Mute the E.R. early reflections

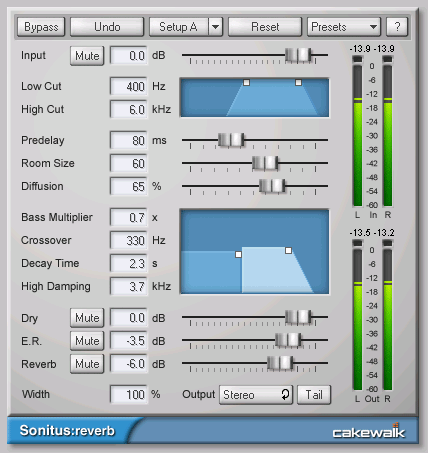pos(87,341)
